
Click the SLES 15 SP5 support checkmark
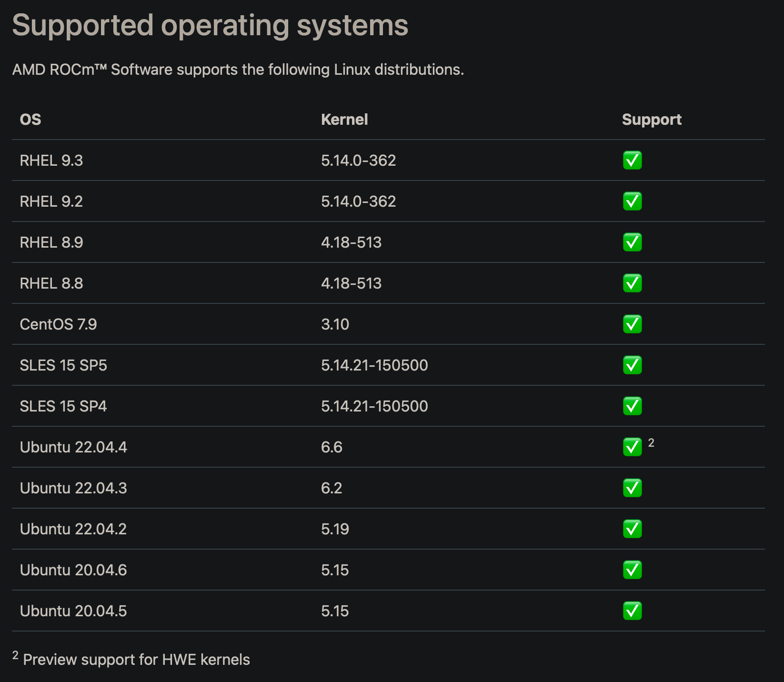pos(632,365)
